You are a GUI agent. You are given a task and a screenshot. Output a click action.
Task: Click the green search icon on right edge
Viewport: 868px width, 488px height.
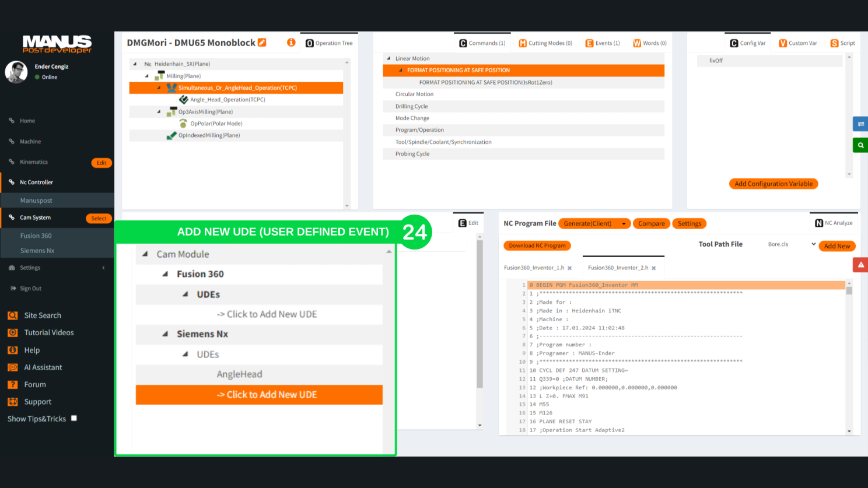tap(860, 145)
